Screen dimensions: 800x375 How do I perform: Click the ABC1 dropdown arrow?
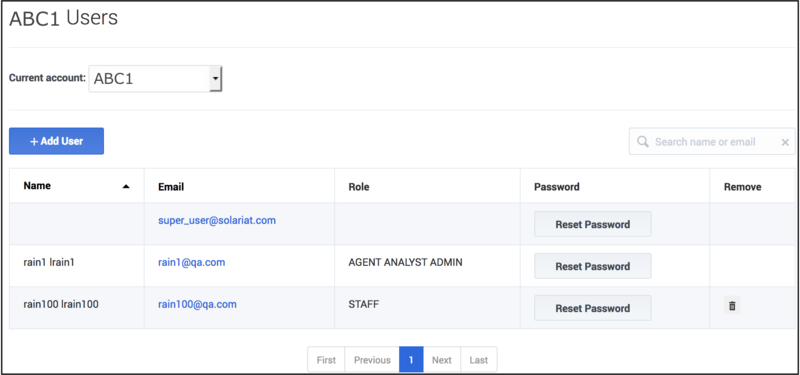[x=216, y=79]
